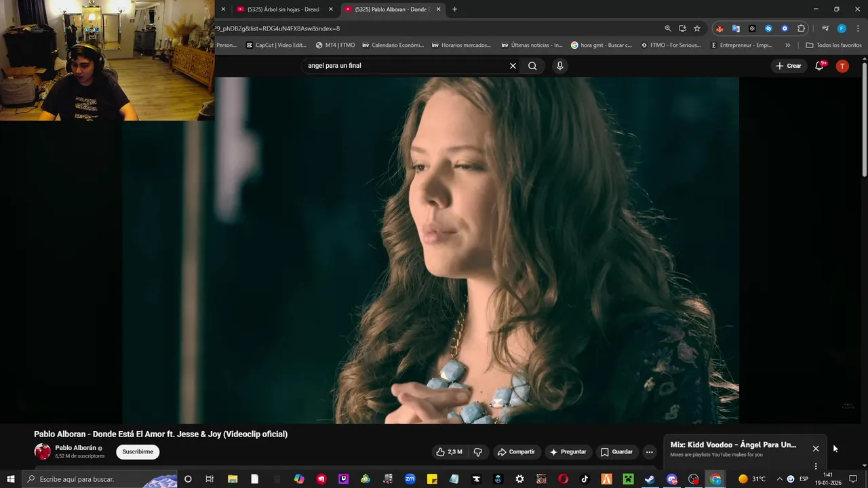Open Pablo Alborán channel avatar
Viewport: 868px width, 488px height.
coord(42,451)
